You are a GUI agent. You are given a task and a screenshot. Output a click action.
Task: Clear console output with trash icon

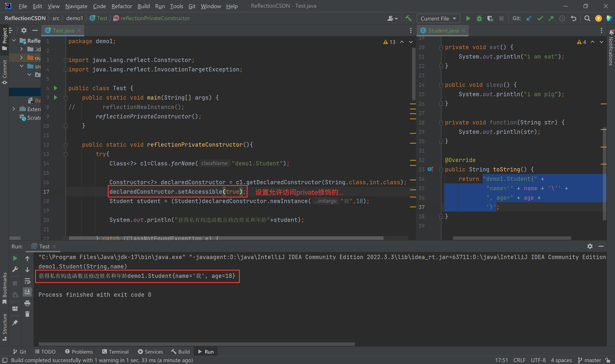pyautogui.click(x=27, y=314)
